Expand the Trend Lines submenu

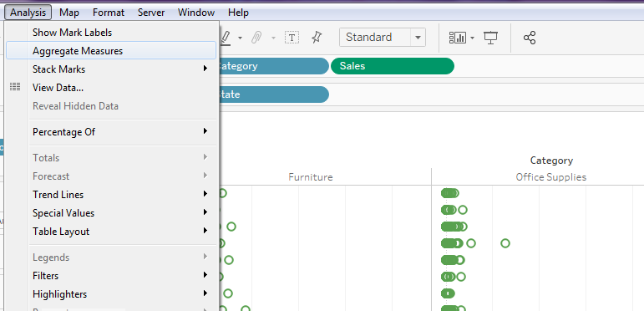click(x=111, y=194)
